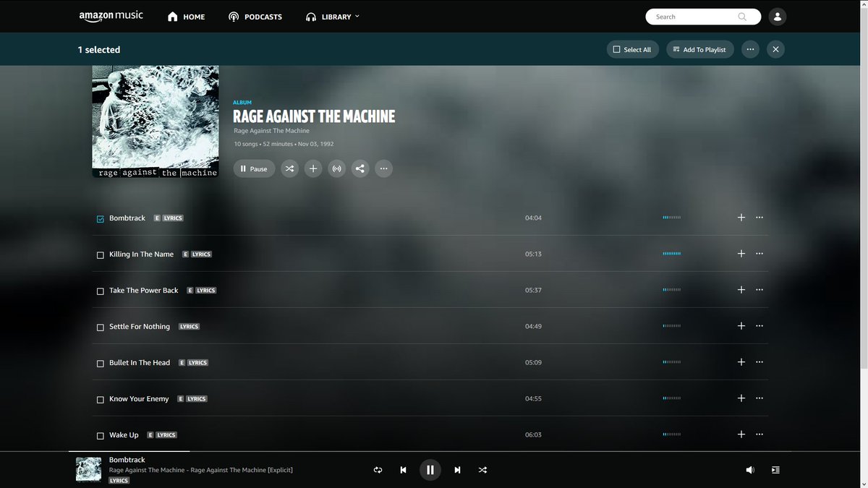Toggle repeat in the player bar
The height and width of the screenshot is (488, 868).
point(378,470)
